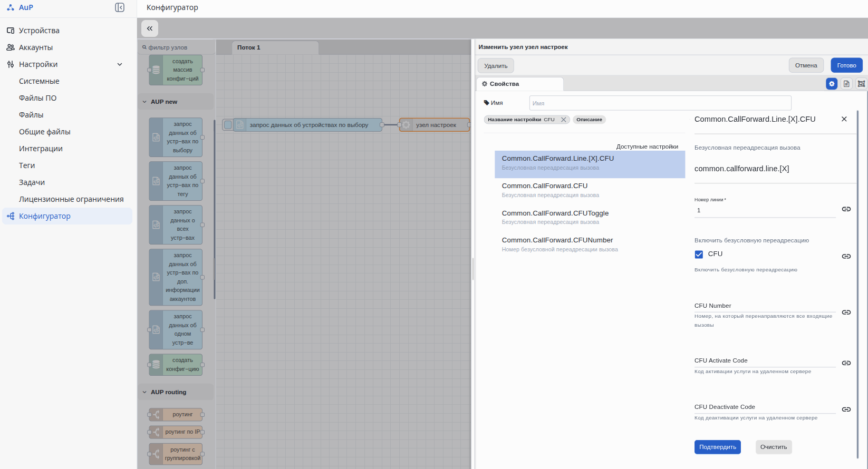Click the link icon beside CFU Deactivate Code
The width and height of the screenshot is (868, 469).
coord(846,409)
